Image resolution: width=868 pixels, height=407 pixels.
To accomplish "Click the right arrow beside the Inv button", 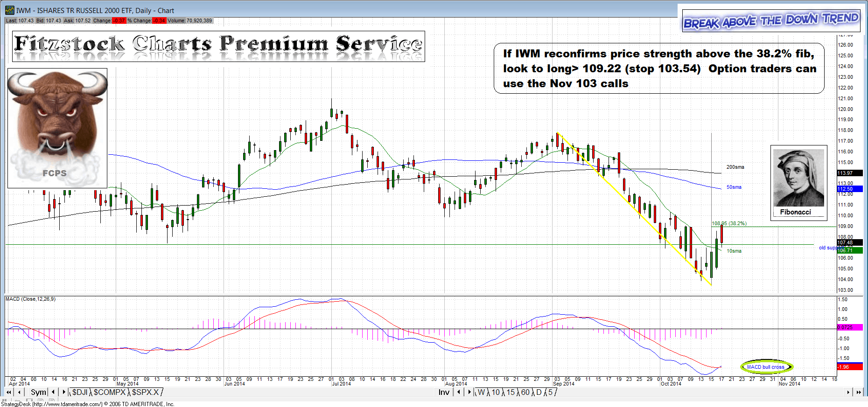I will click(469, 393).
